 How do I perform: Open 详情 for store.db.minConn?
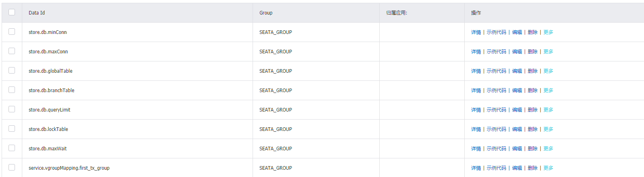point(476,32)
